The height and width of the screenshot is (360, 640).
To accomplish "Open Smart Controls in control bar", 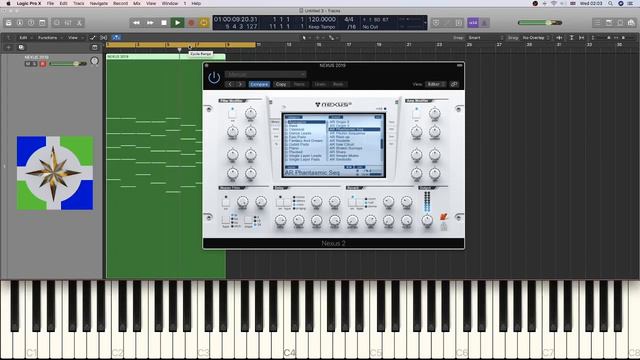I will pos(57,23).
